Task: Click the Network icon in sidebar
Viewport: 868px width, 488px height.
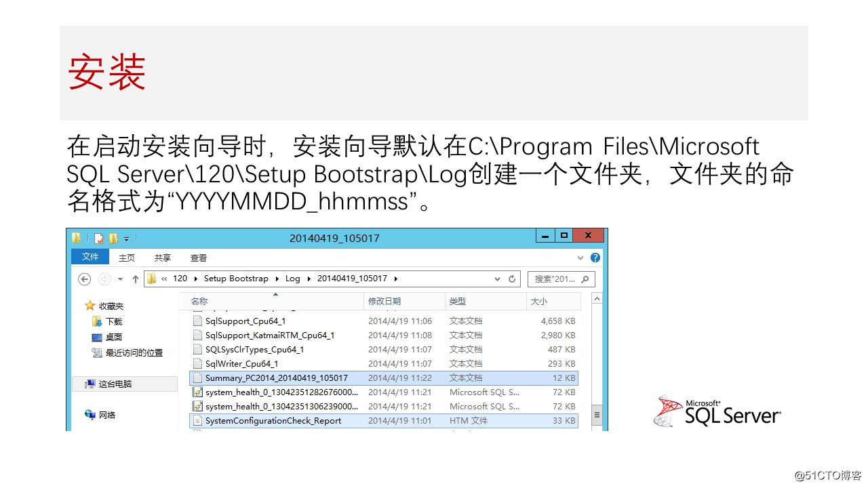Action: (x=90, y=414)
